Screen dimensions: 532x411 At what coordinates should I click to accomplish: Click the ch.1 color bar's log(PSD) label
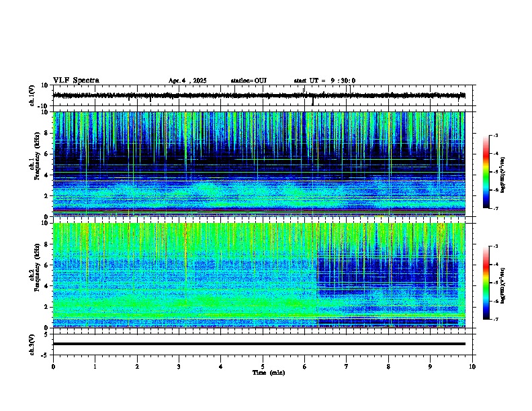click(502, 175)
